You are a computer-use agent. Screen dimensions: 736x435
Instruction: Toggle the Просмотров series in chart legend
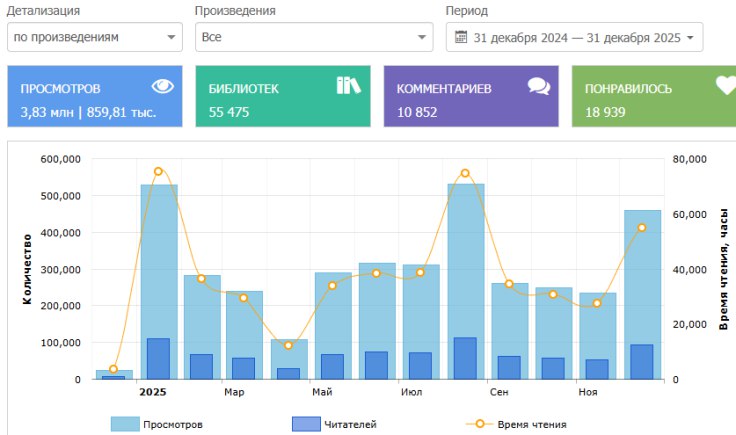[173, 425]
